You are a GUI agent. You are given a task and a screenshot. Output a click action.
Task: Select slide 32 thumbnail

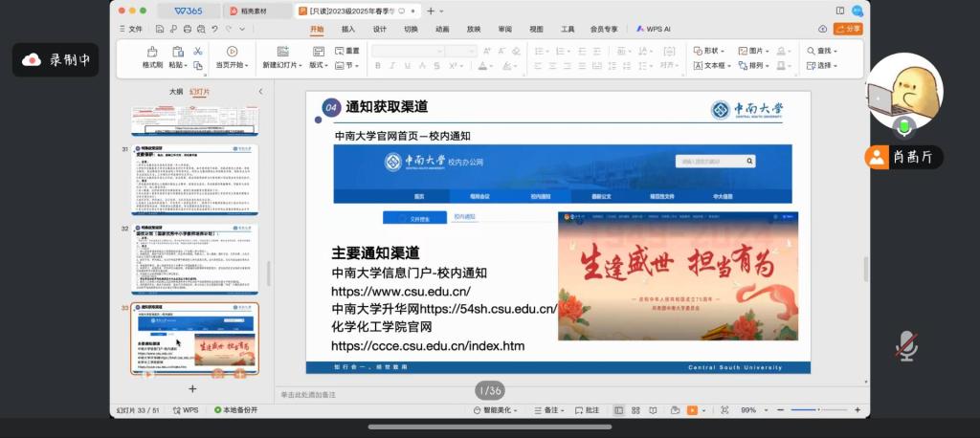point(194,258)
